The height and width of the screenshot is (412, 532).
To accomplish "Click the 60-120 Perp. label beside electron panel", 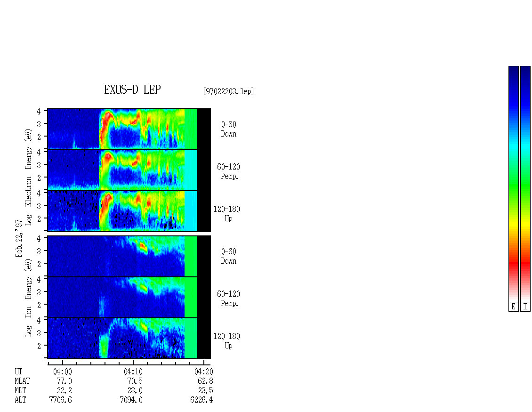I will point(228,171).
